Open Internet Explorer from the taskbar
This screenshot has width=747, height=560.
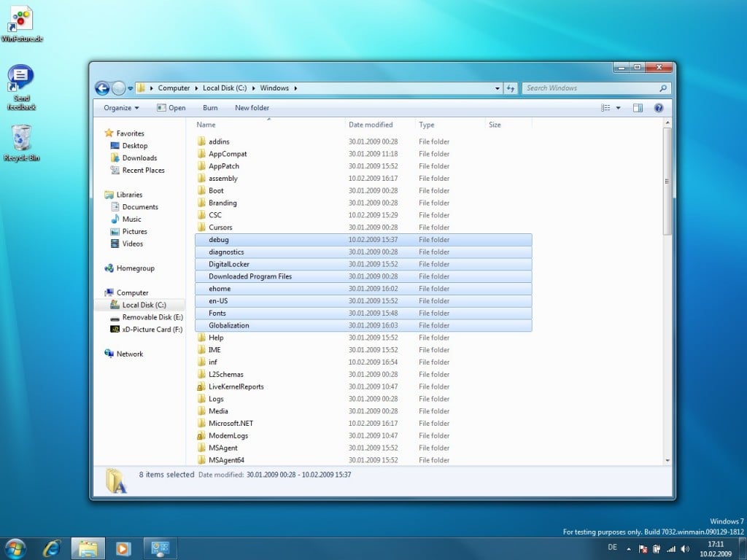pyautogui.click(x=52, y=548)
